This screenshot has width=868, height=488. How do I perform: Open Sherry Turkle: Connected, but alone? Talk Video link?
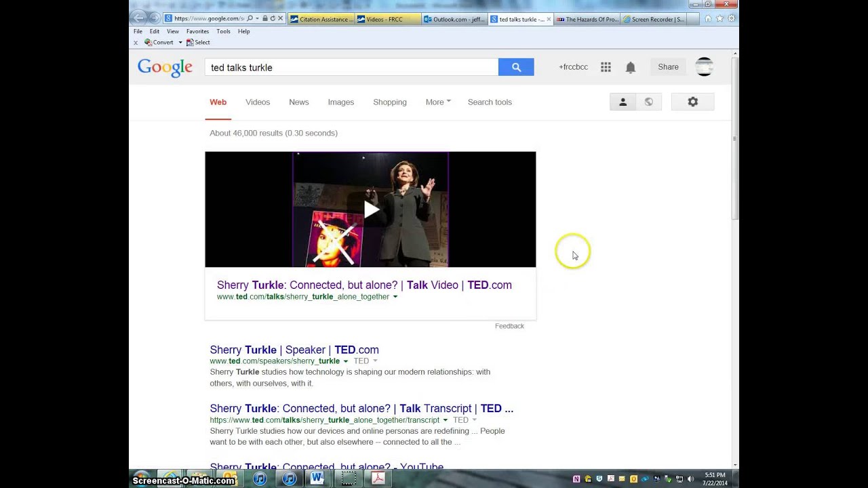point(364,285)
